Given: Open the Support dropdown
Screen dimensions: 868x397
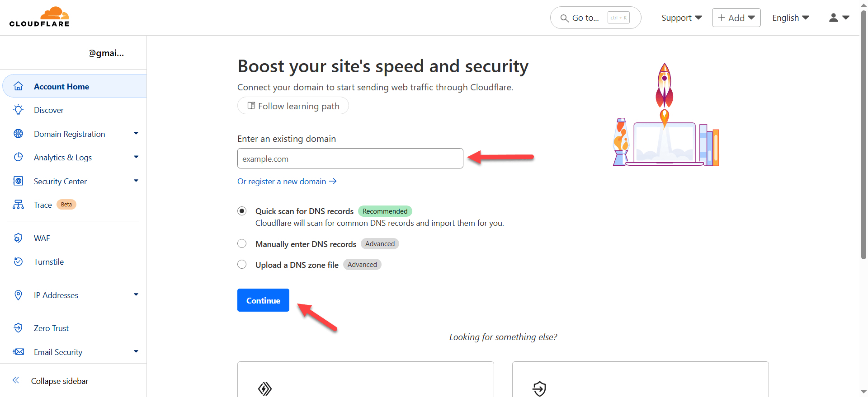Looking at the screenshot, I should click(681, 18).
